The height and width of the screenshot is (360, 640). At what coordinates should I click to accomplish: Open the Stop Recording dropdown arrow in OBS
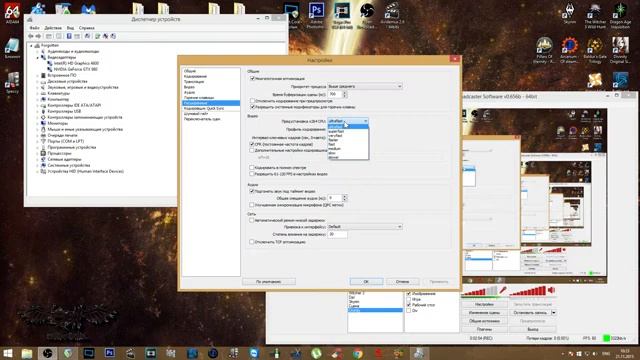pyautogui.click(x=553, y=313)
